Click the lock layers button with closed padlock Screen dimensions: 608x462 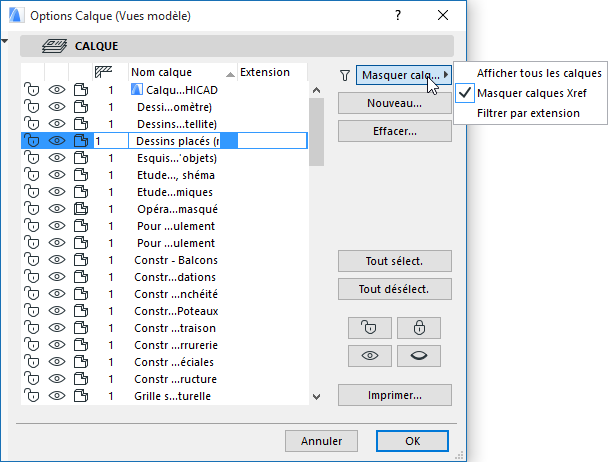(x=418, y=327)
